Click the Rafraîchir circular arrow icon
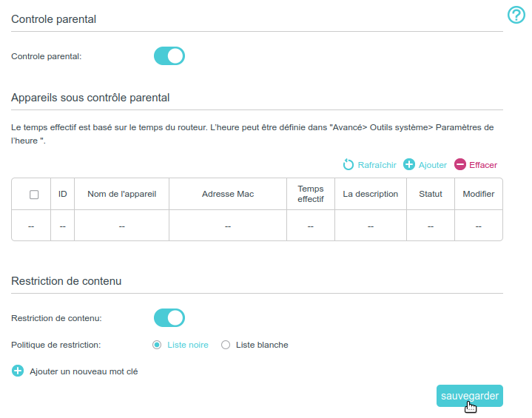The height and width of the screenshot is (418, 532). click(349, 164)
